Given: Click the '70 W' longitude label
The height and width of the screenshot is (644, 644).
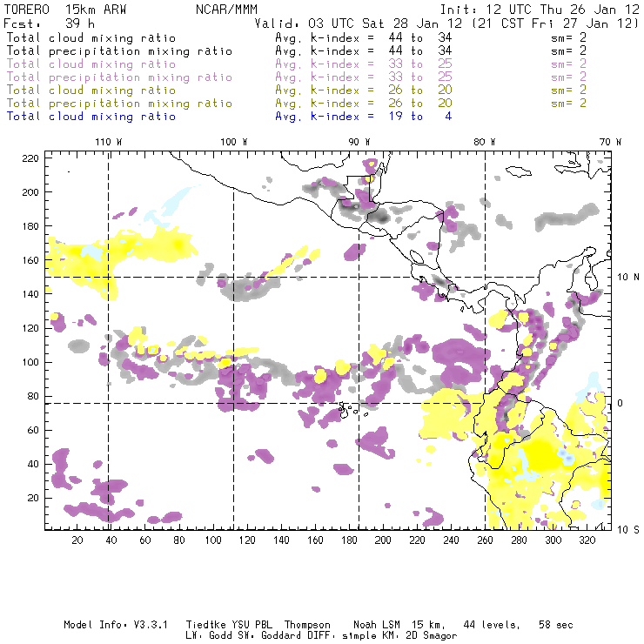Looking at the screenshot, I should click(x=610, y=142).
